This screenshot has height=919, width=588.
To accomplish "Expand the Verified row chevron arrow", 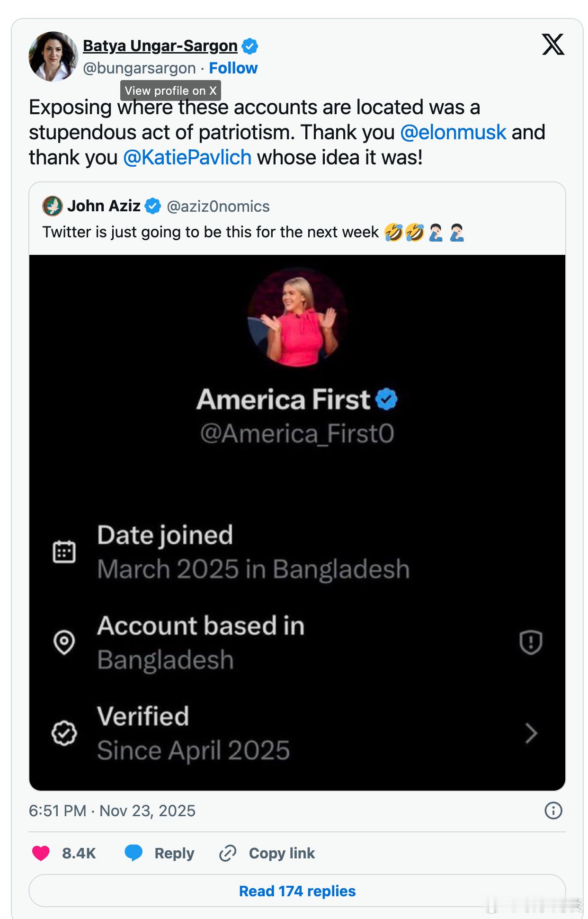I will (531, 733).
